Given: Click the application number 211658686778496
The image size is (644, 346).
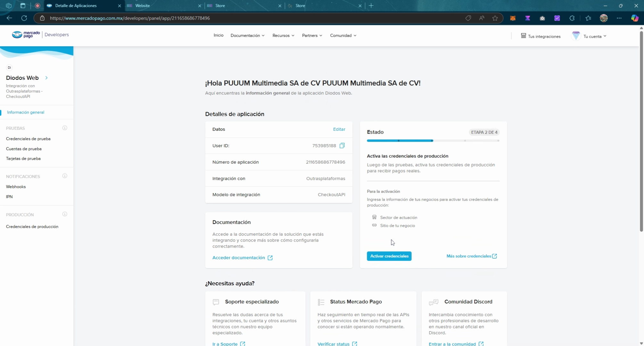Looking at the screenshot, I should coord(325,162).
